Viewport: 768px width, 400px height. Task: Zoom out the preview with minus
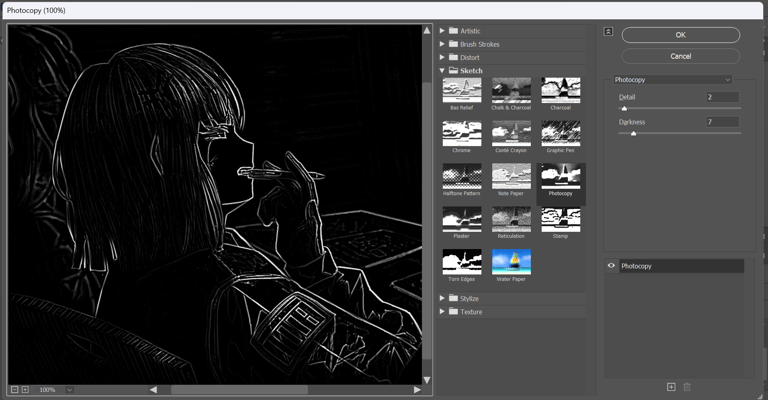click(14, 390)
